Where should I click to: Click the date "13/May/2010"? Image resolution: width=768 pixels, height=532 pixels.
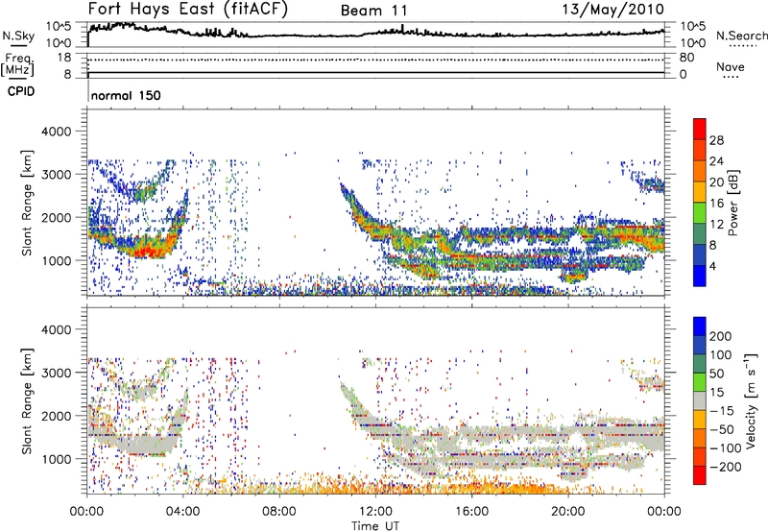(x=612, y=10)
